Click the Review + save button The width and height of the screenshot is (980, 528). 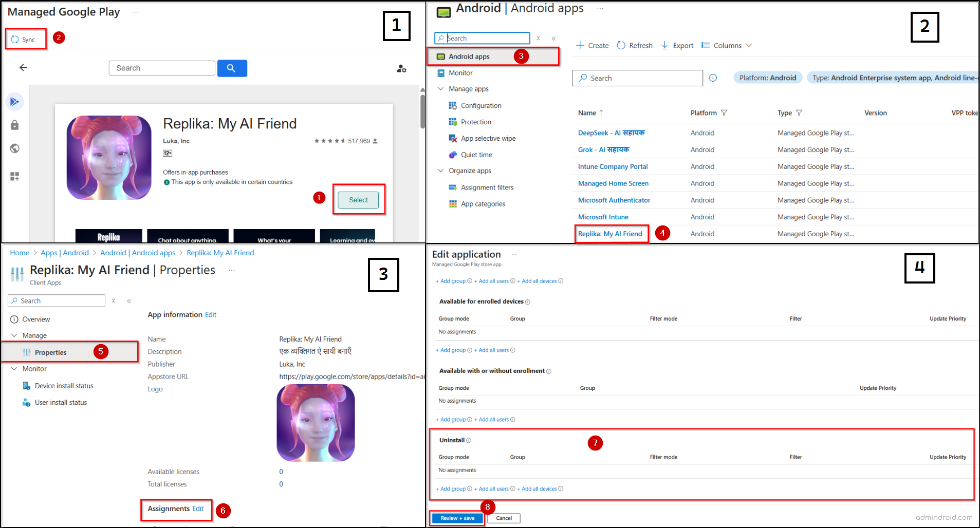click(x=457, y=518)
